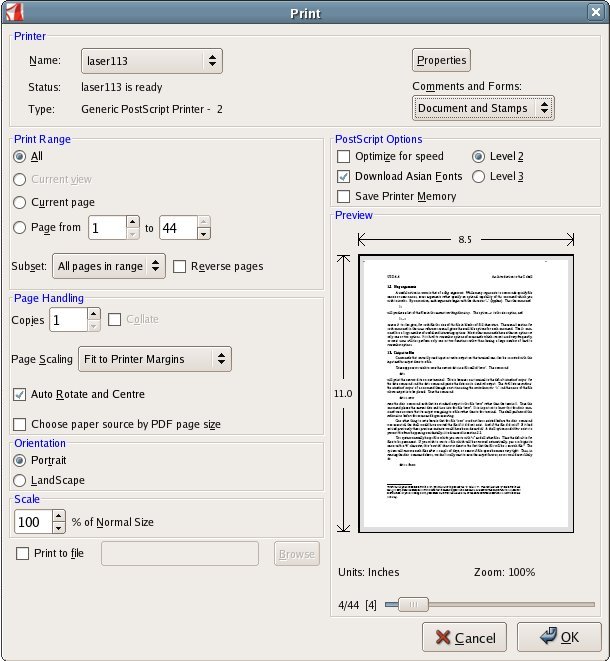Enable Print to file checkbox
The width and height of the screenshot is (610, 661).
click(x=22, y=554)
